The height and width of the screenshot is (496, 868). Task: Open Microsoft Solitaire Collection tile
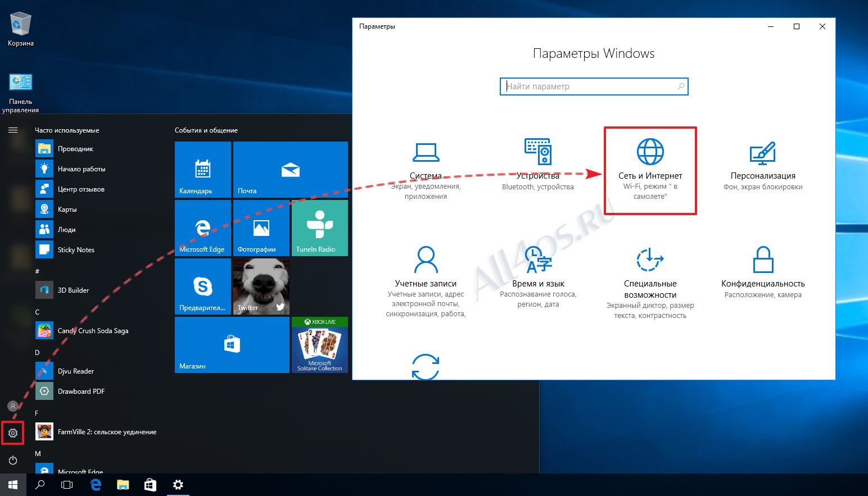tap(320, 345)
